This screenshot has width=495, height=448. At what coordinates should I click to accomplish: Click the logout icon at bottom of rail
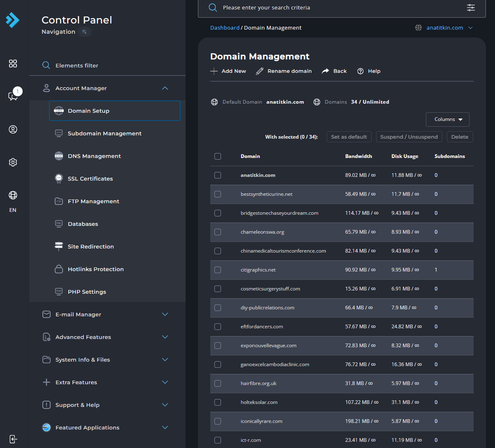[x=13, y=439]
